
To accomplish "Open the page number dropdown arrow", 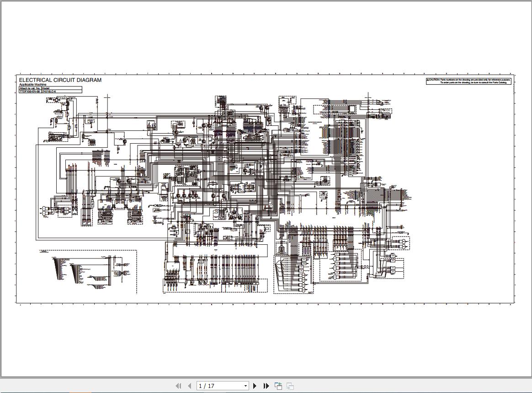I will point(245,386).
